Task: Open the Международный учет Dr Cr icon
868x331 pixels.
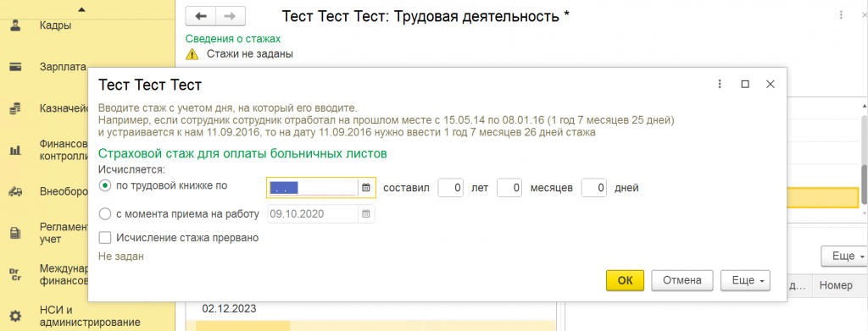Action: click(15, 274)
